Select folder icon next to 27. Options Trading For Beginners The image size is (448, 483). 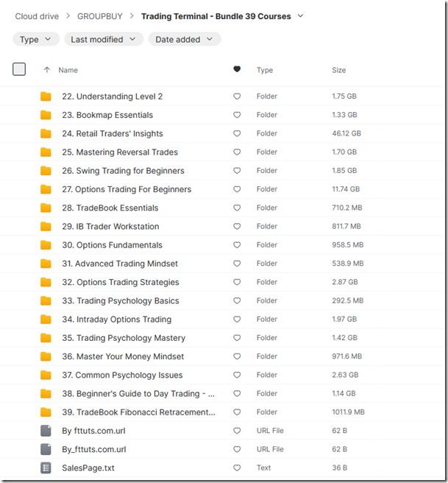click(46, 189)
